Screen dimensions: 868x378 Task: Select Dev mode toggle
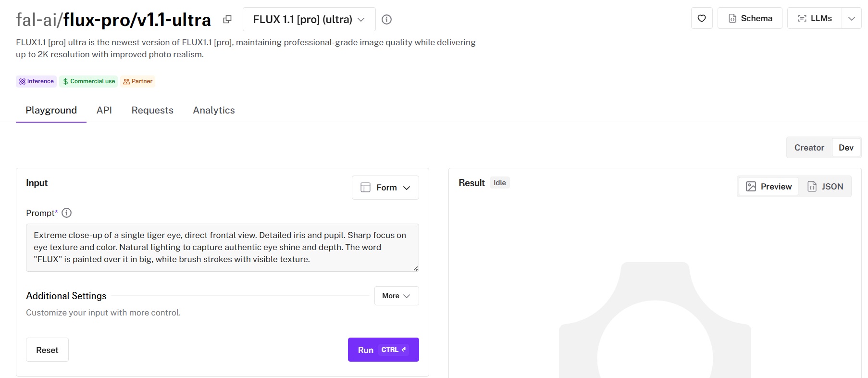pos(846,148)
